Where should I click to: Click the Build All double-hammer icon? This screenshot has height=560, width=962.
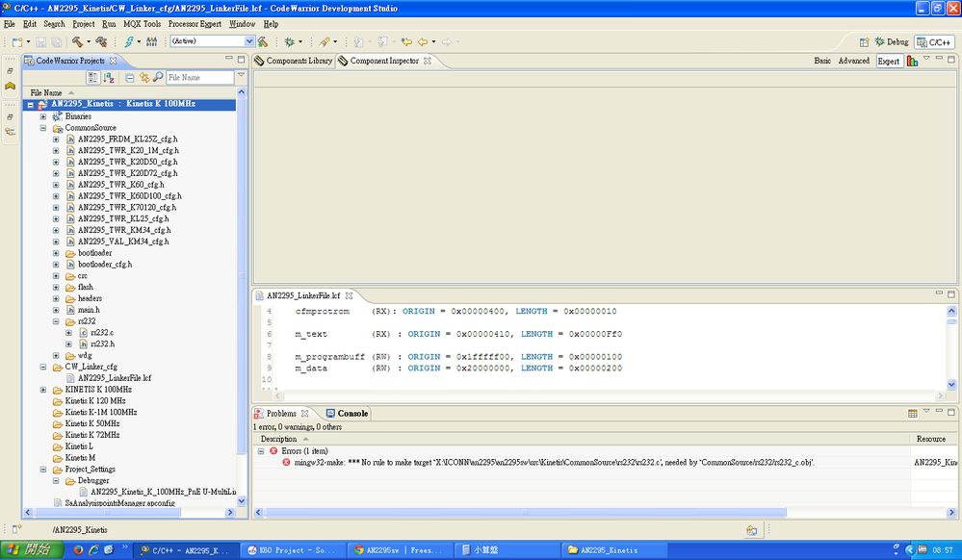pyautogui.click(x=102, y=41)
